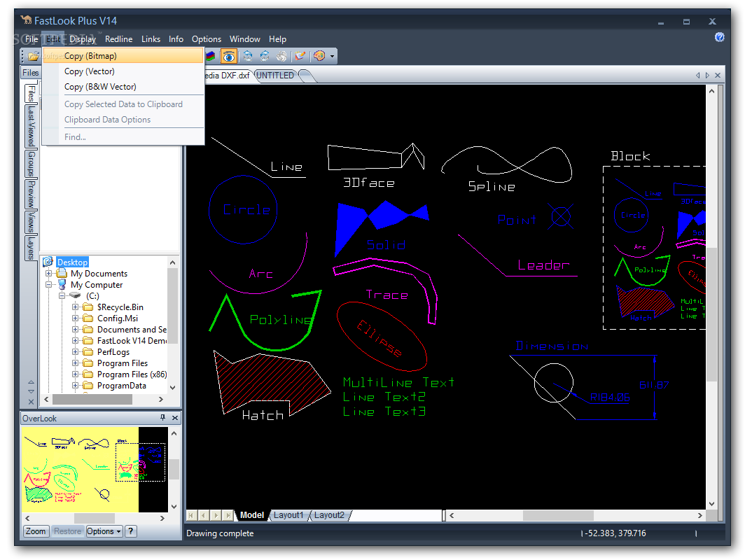Click the rotate-right arrows toolbar icon

click(x=265, y=57)
